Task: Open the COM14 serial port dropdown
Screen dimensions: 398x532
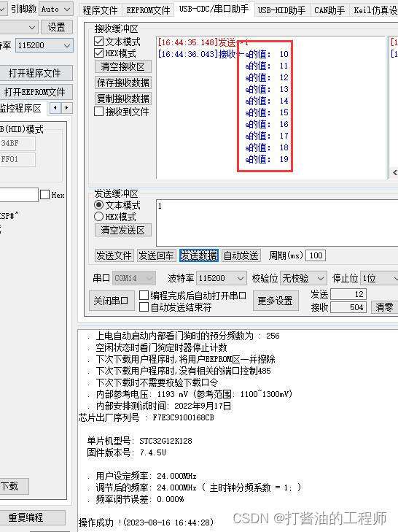Action: point(134,278)
